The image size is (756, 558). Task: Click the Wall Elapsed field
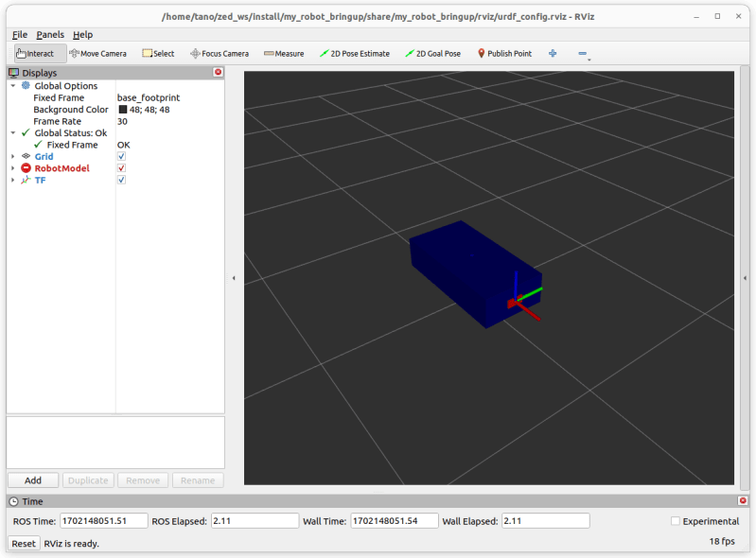(546, 521)
